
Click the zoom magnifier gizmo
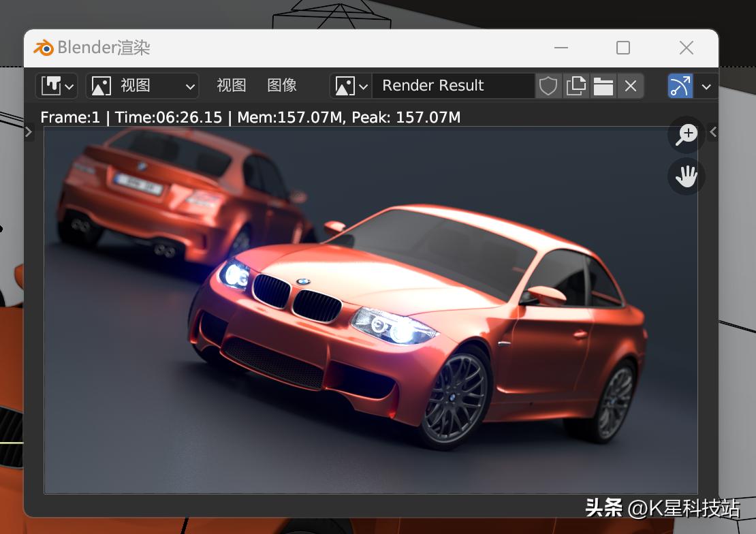tap(686, 135)
